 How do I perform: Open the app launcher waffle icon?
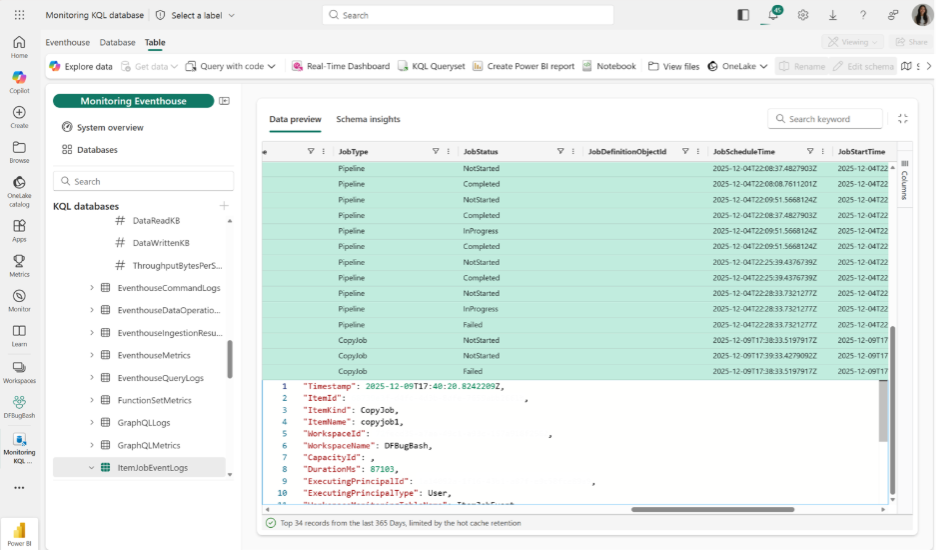click(19, 15)
